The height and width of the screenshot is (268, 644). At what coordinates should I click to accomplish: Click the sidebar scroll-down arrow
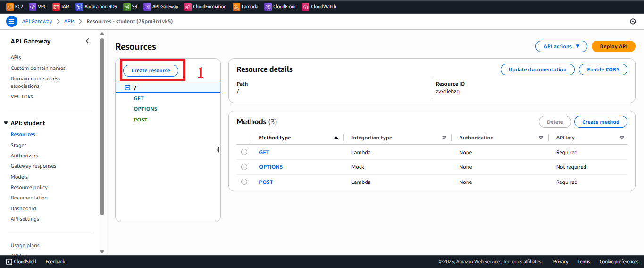(102, 251)
